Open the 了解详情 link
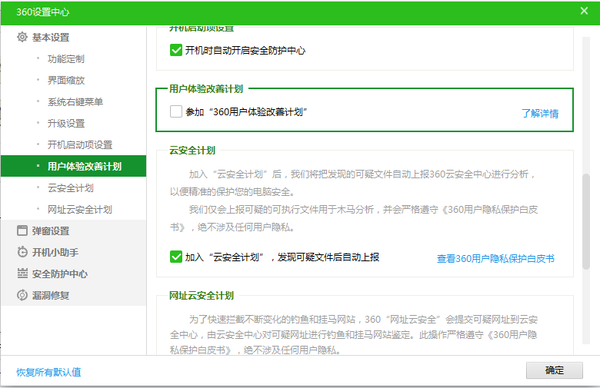Screen dimensions: 600x388 [540, 113]
